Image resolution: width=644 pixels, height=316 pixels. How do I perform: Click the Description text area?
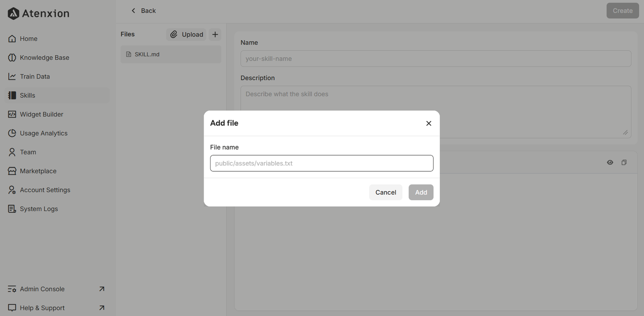coord(436,112)
